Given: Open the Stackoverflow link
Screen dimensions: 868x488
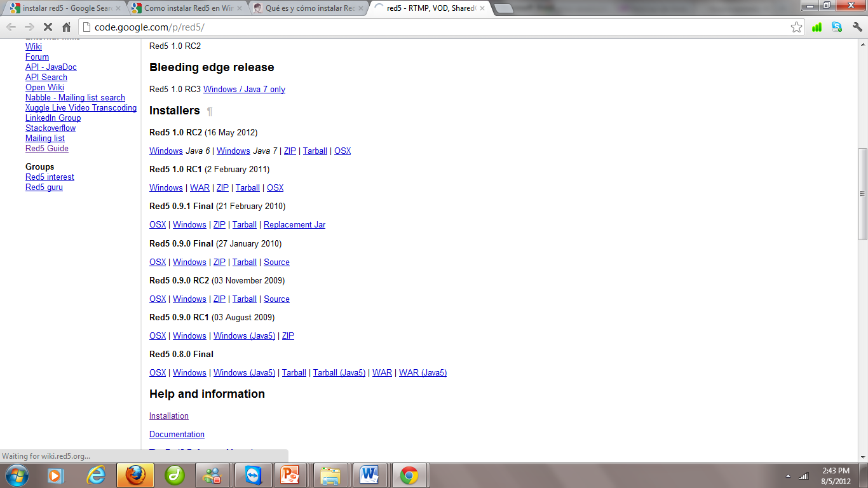Looking at the screenshot, I should [50, 128].
